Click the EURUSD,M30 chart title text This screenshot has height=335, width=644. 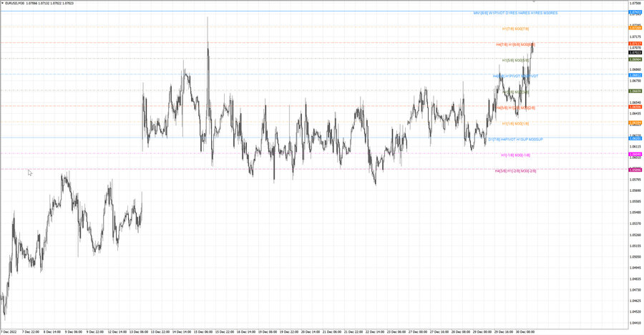[16, 3]
